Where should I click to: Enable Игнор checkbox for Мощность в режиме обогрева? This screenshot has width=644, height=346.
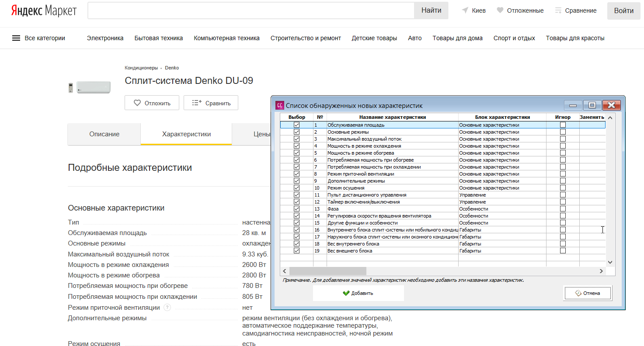[x=563, y=153]
